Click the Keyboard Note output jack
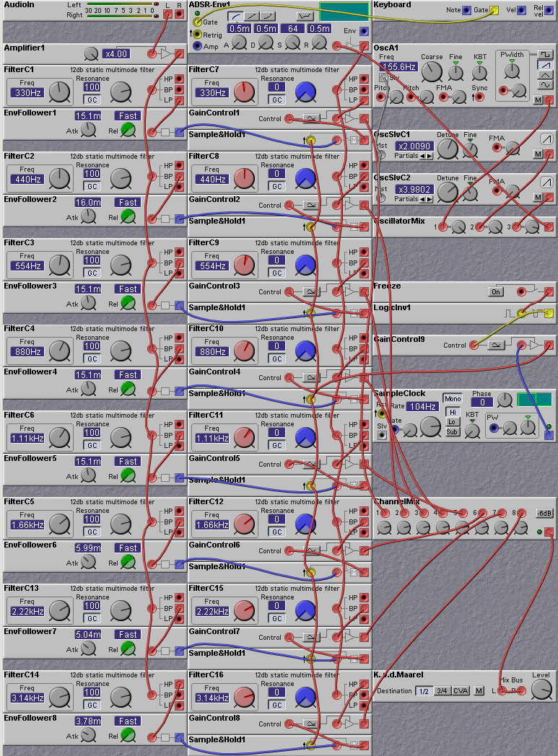The width and height of the screenshot is (558, 756). 466,10
